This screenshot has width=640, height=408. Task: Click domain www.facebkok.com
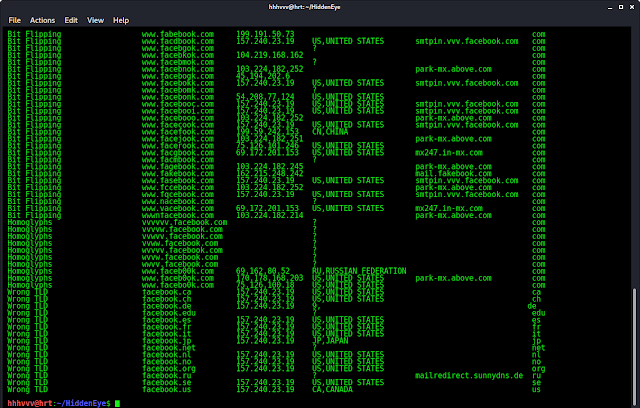[x=178, y=55]
